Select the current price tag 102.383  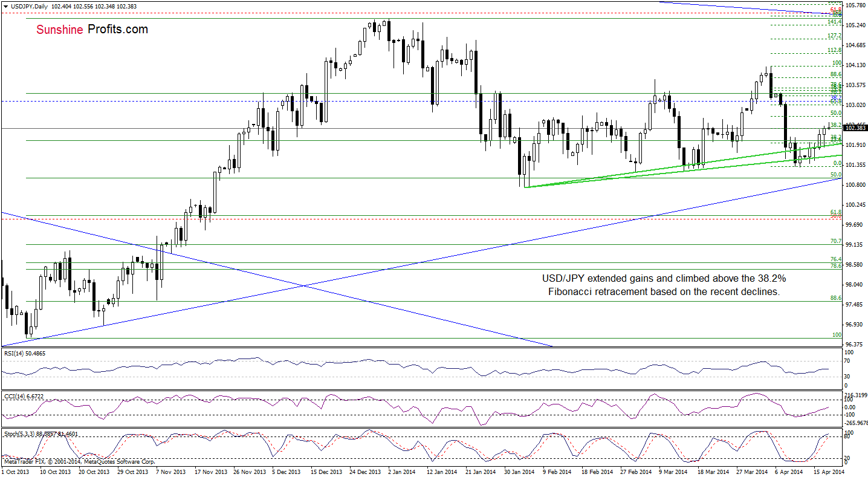click(x=855, y=128)
